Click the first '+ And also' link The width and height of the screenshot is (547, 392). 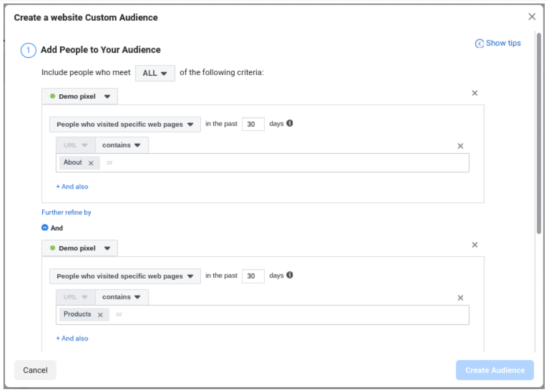click(72, 187)
